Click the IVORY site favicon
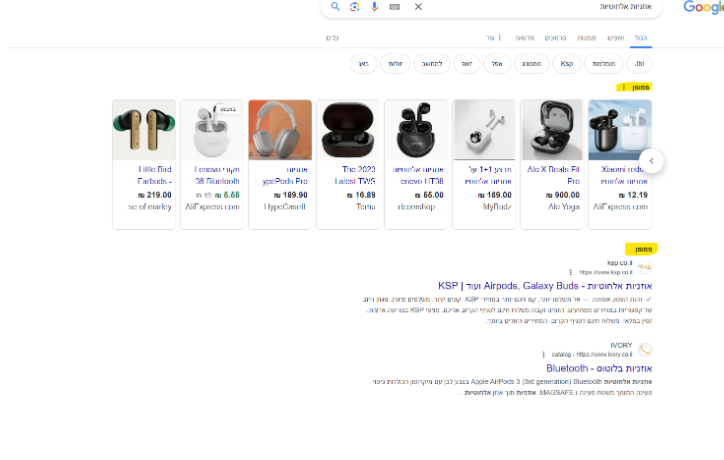 pos(645,349)
